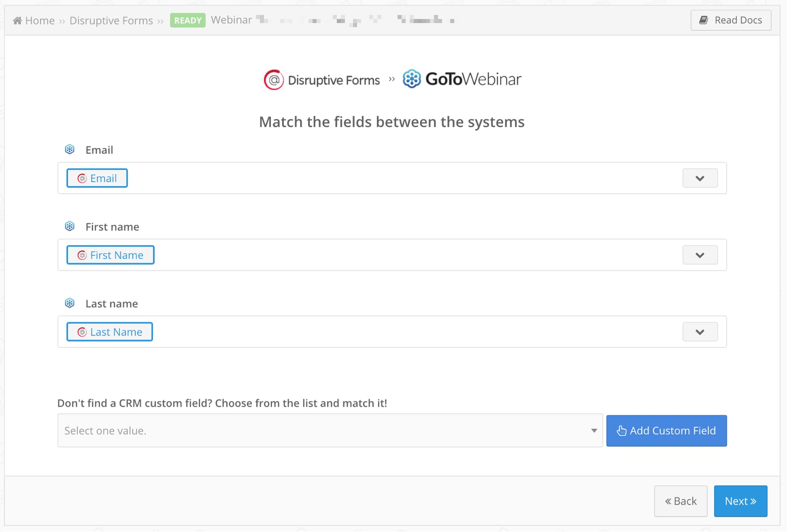Go Back to the previous step
The height and width of the screenshot is (532, 787).
[680, 501]
